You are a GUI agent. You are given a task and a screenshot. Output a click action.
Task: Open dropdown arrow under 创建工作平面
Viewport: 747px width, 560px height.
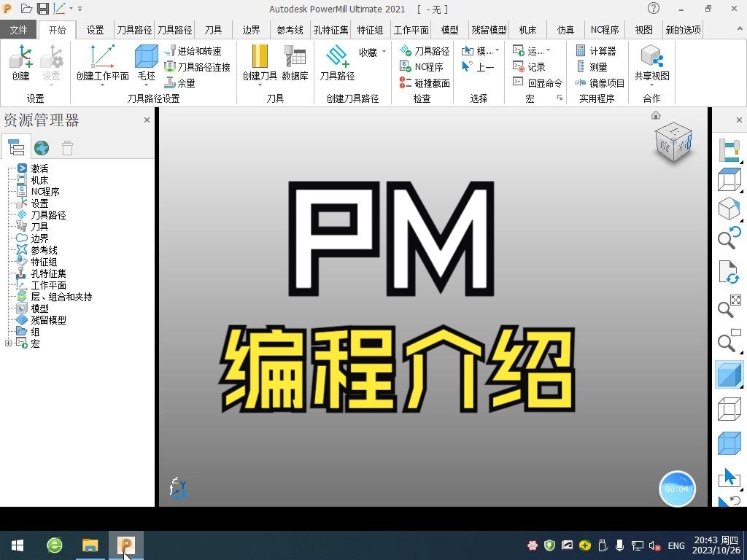(x=102, y=85)
